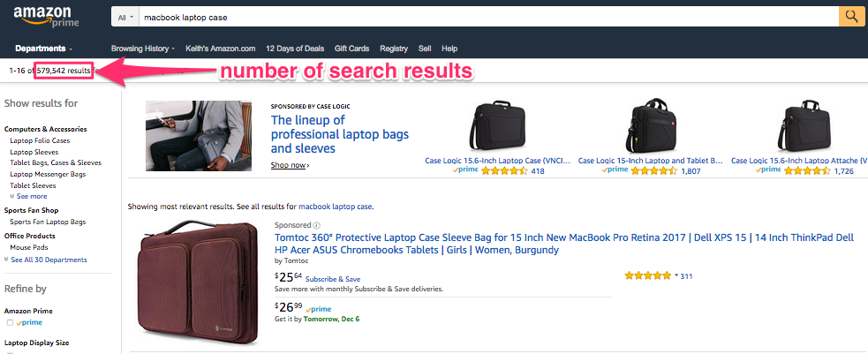Open Subscribe & Save link
The width and height of the screenshot is (868, 354).
click(333, 279)
